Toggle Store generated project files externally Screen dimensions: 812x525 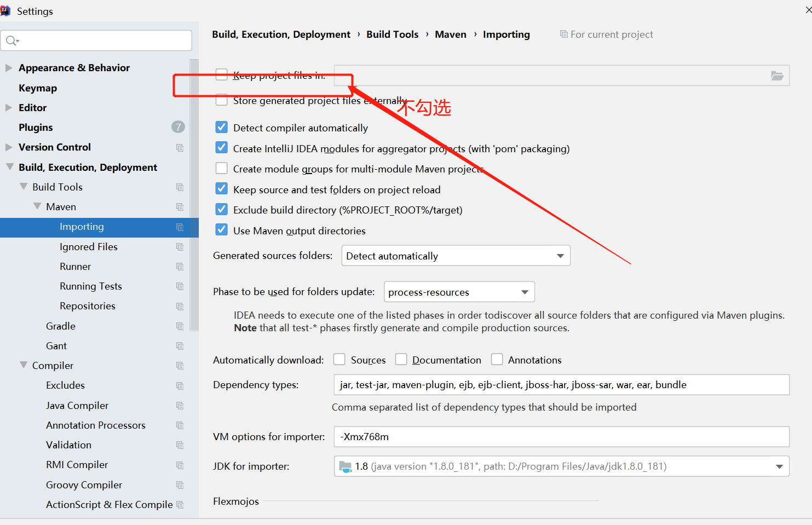pos(222,100)
